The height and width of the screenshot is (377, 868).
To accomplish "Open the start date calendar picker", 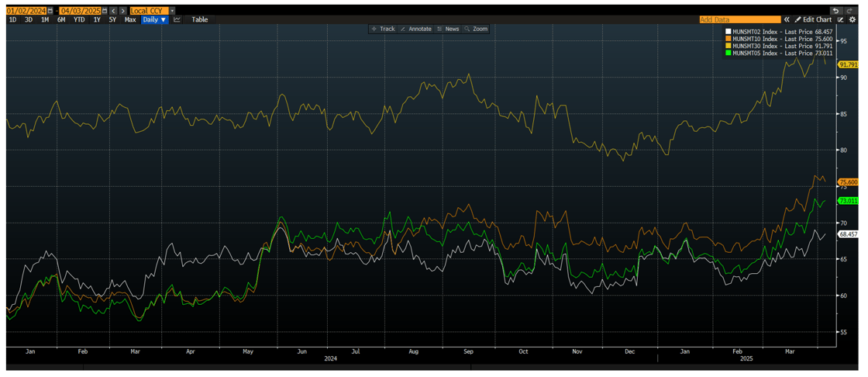I will (50, 11).
